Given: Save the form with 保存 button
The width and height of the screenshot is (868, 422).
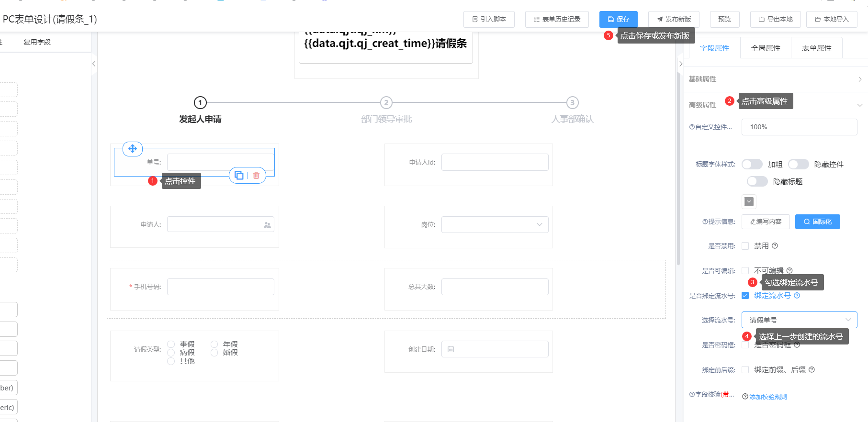Looking at the screenshot, I should point(618,19).
